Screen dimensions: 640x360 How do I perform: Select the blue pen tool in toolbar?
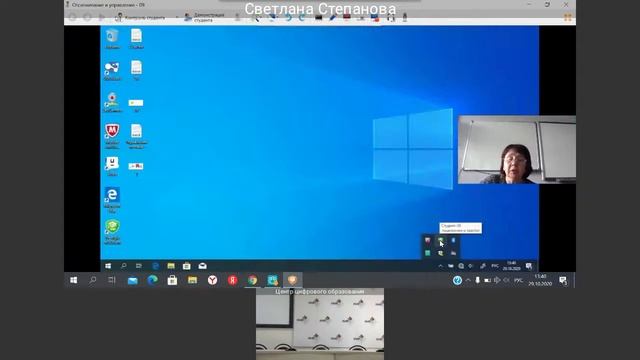coord(333,18)
